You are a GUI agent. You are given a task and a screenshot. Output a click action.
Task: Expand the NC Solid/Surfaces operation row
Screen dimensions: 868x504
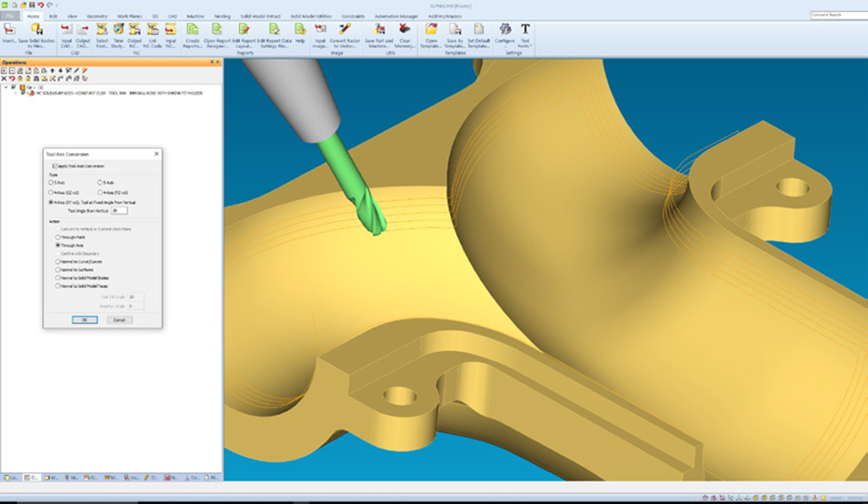(15, 93)
